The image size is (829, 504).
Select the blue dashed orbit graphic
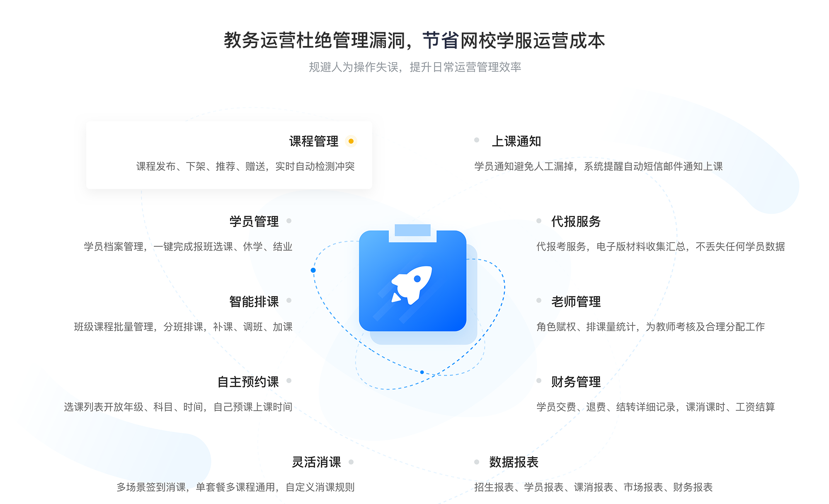[414, 290]
